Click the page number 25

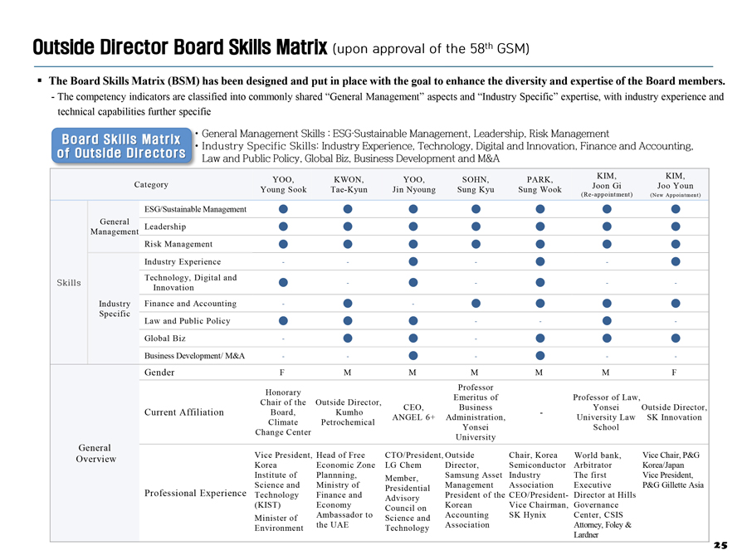click(x=719, y=545)
